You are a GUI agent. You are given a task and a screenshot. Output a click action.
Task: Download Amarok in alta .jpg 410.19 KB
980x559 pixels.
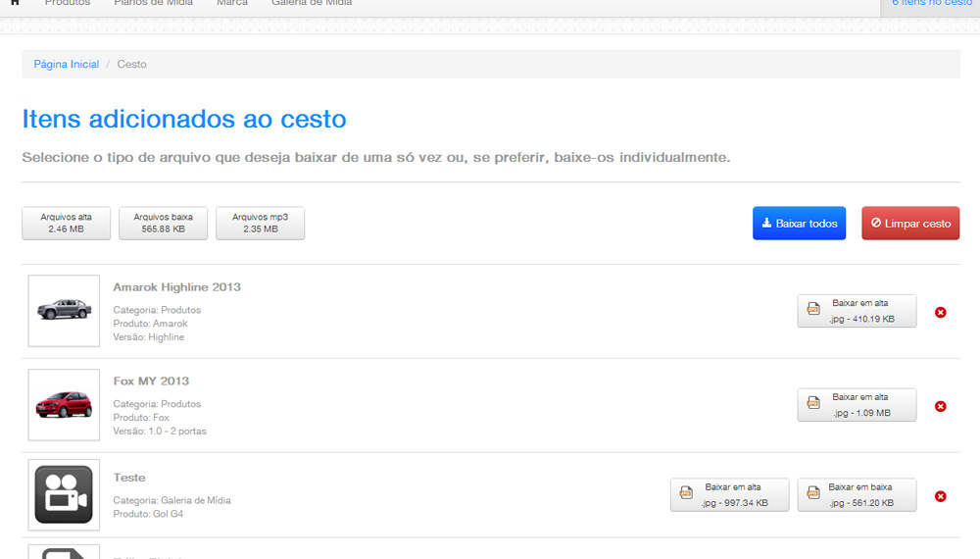857,311
